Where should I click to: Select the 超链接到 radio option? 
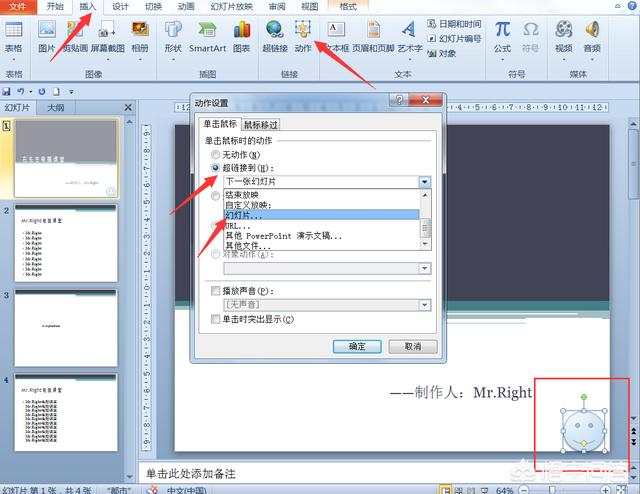[215, 168]
